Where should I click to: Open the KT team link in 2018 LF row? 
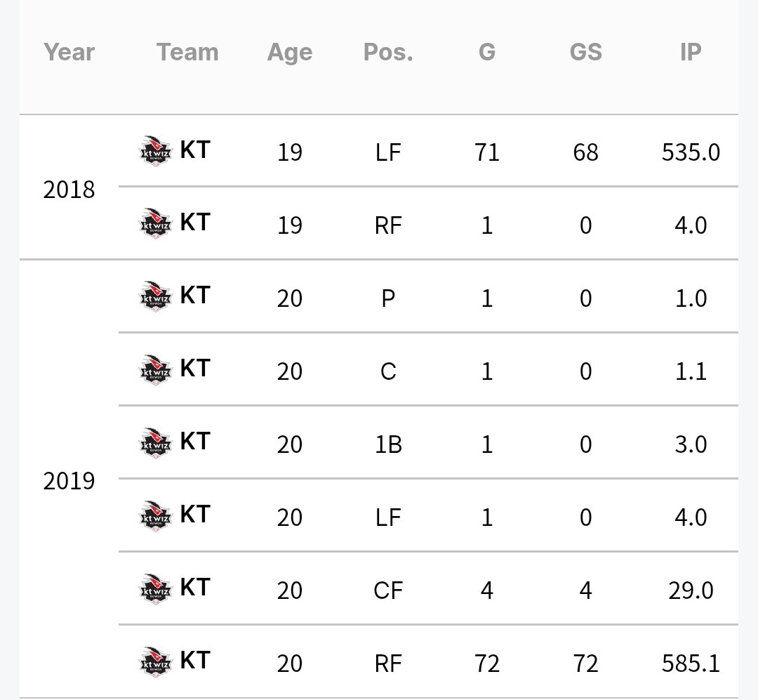(x=195, y=150)
